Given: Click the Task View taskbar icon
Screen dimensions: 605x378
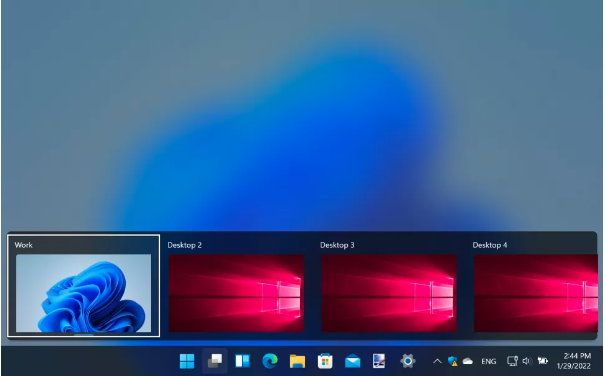Looking at the screenshot, I should coord(215,361).
